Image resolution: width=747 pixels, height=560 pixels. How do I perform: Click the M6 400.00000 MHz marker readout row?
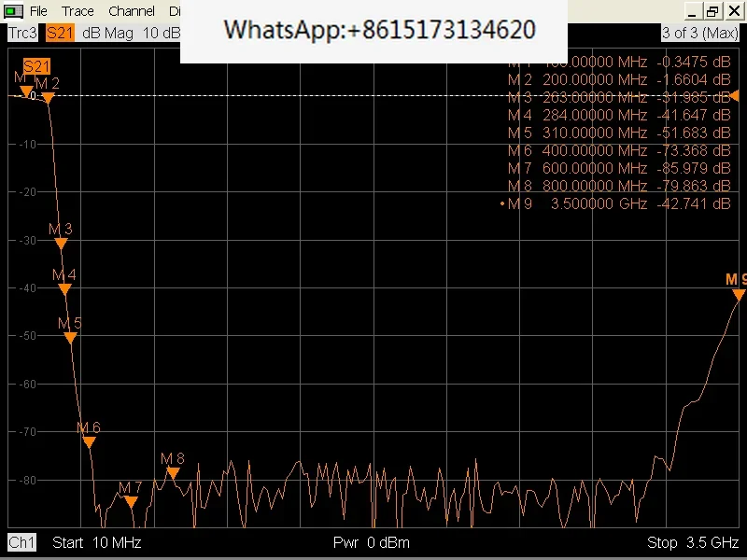coord(619,150)
